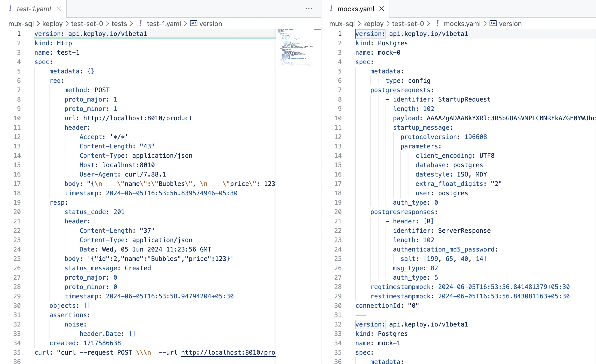Click 'method: POST' line
The image size is (596, 364).
87,90
